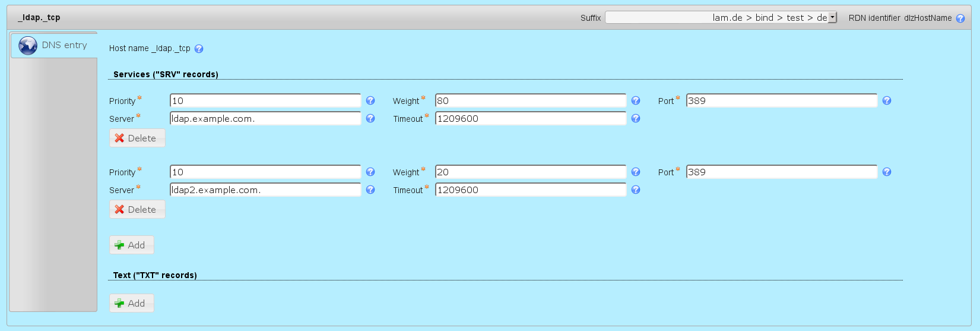Open help for second Port field

887,172
